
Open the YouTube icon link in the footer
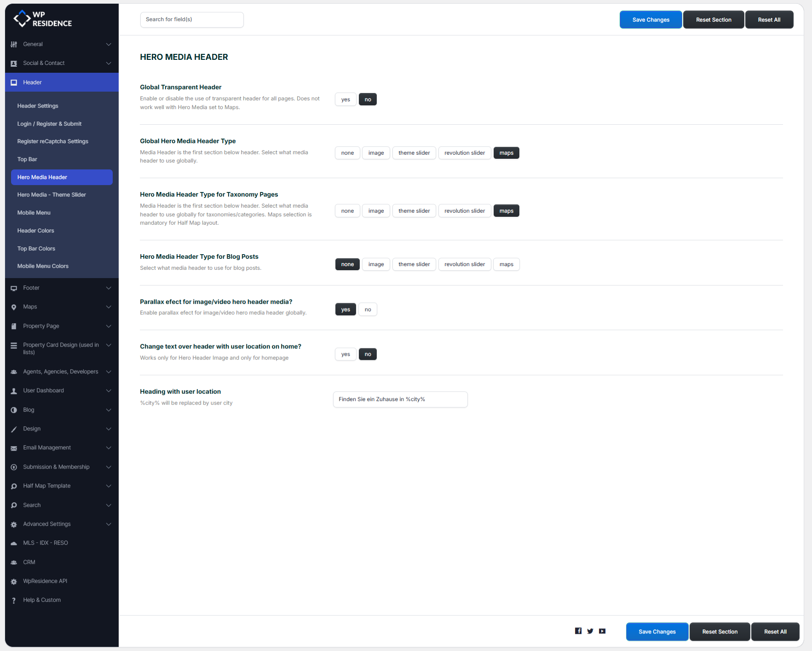pos(602,631)
